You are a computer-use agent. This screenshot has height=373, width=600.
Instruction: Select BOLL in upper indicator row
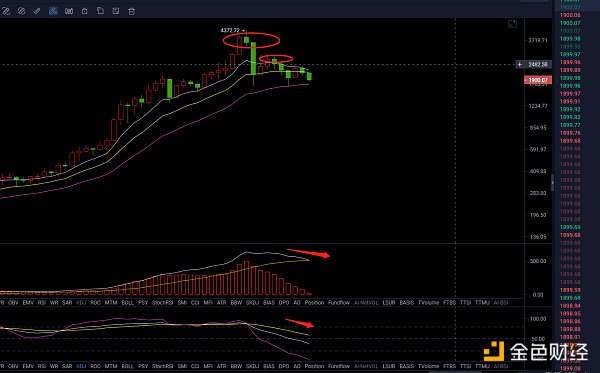(127, 303)
